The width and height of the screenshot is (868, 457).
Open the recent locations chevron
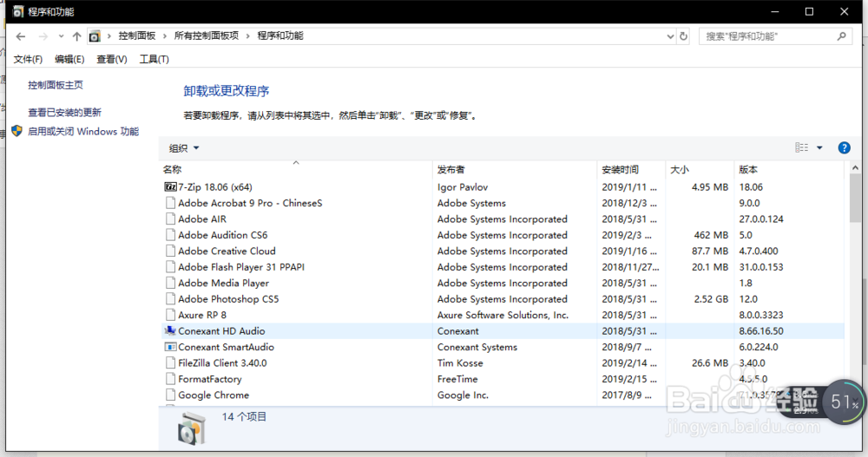pyautogui.click(x=61, y=36)
